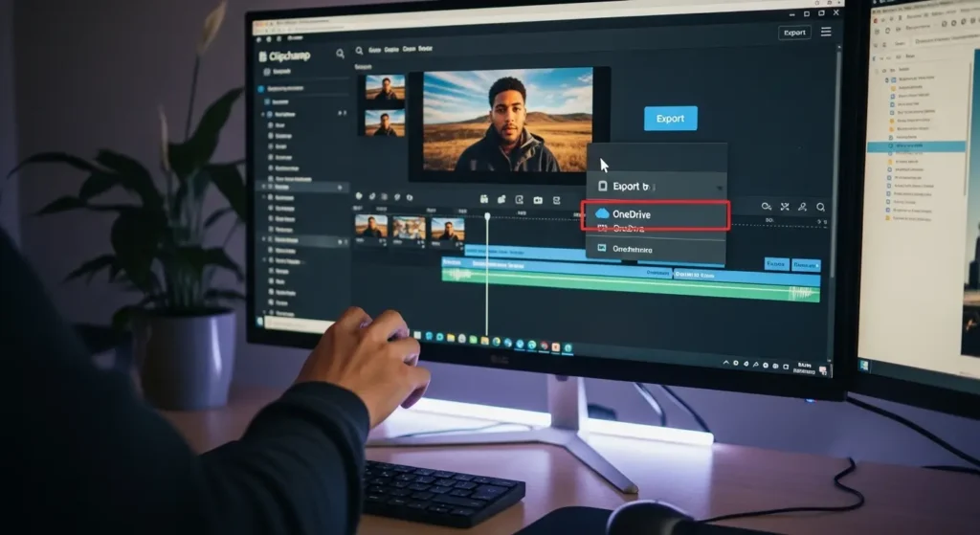Click the search magnifier beside the Clipchamp logo

click(x=340, y=54)
